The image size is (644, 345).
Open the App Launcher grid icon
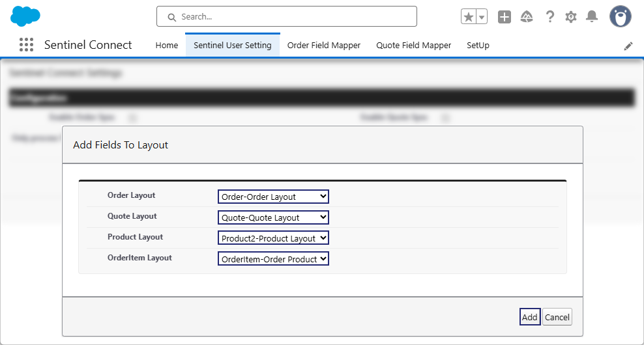click(x=26, y=45)
